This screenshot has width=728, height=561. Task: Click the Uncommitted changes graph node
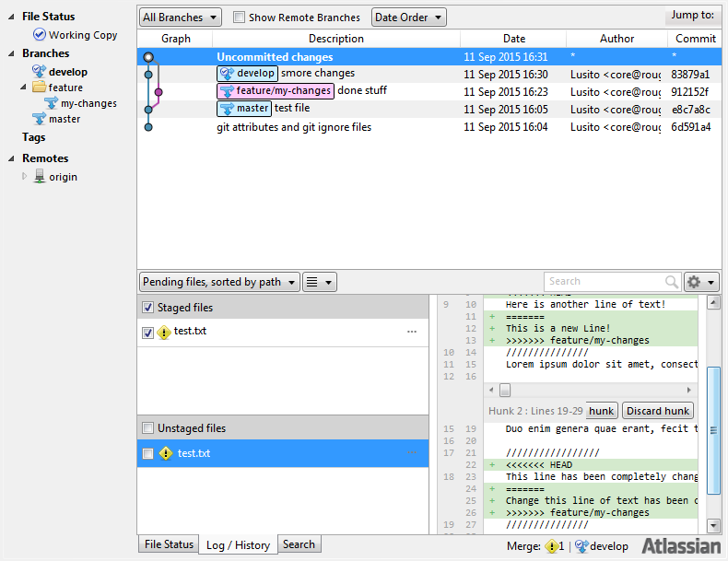click(x=148, y=57)
